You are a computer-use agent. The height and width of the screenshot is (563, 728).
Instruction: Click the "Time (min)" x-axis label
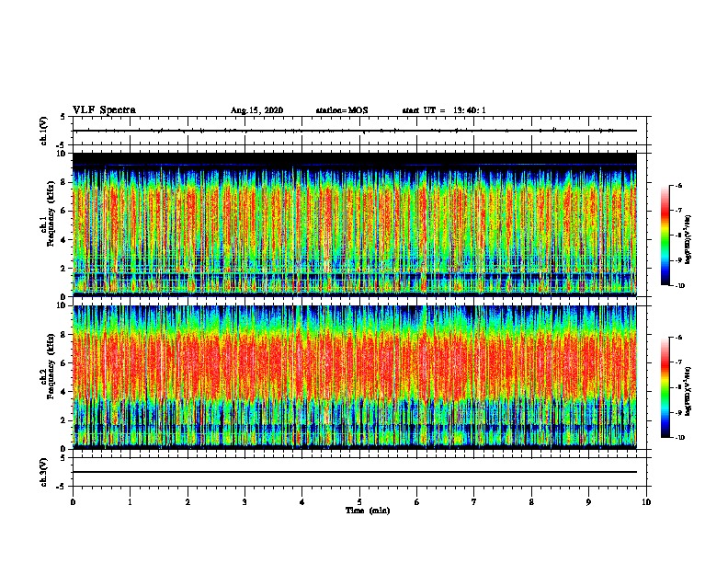(368, 511)
